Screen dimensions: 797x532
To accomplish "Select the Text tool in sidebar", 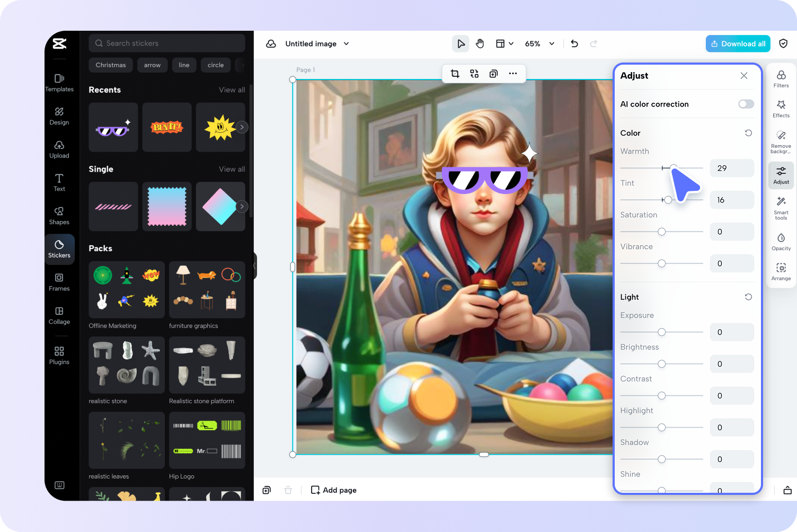I will (59, 182).
